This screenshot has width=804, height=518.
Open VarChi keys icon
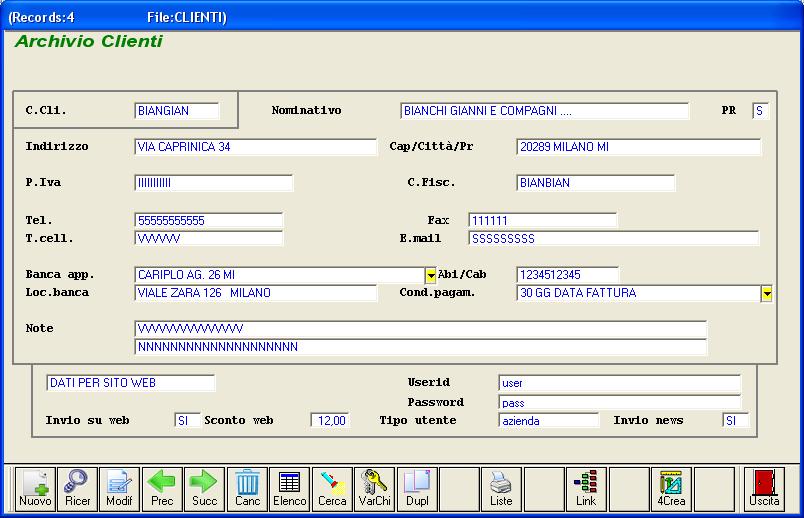click(x=374, y=489)
